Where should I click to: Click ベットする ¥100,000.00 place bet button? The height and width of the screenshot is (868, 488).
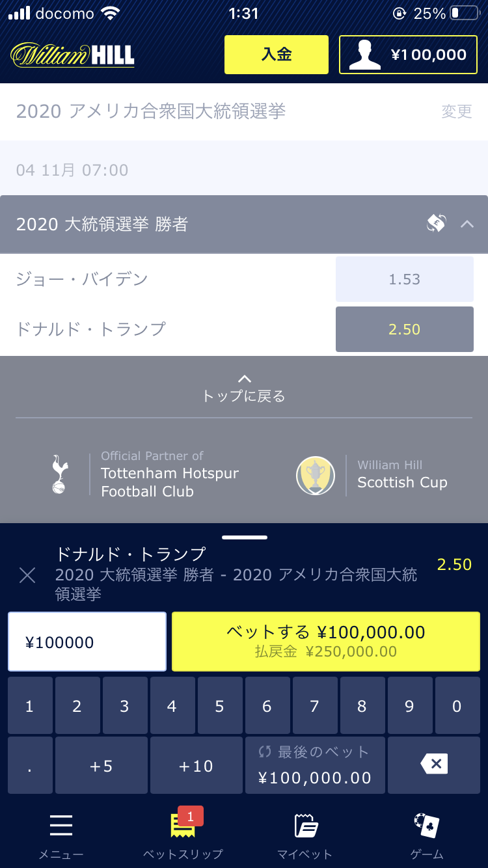pos(326,642)
